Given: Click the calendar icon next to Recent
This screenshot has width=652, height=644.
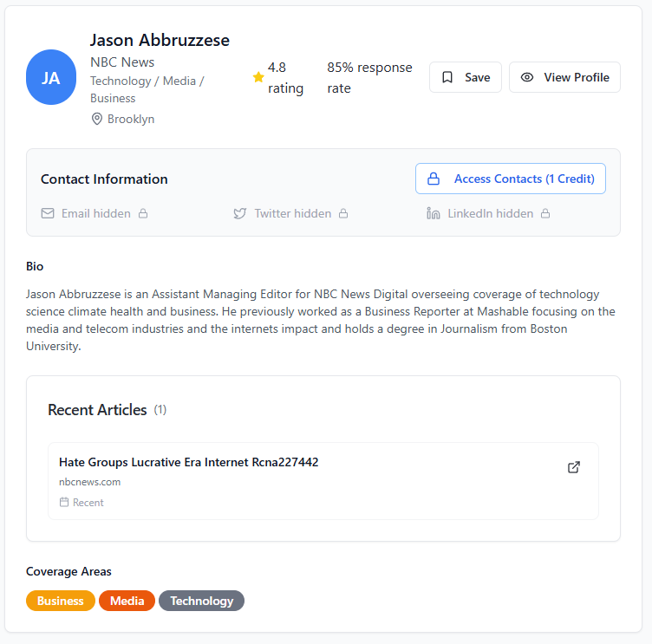Looking at the screenshot, I should pos(64,502).
